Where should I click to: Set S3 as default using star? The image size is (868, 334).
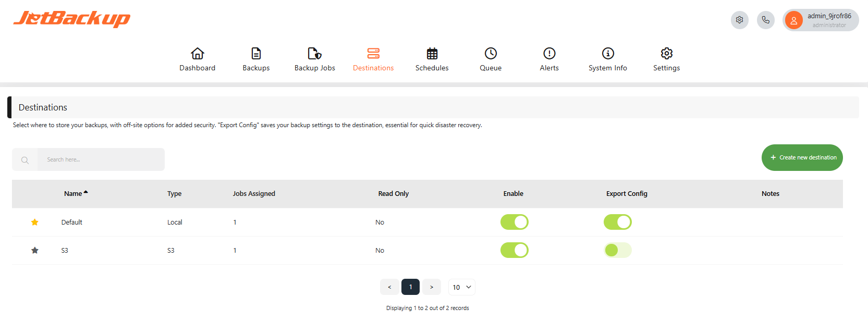click(35, 251)
